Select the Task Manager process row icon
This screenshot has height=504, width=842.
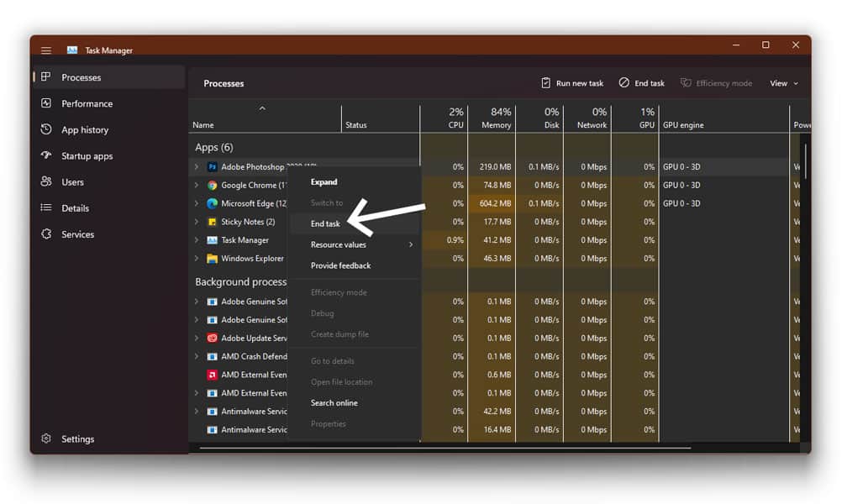[212, 240]
